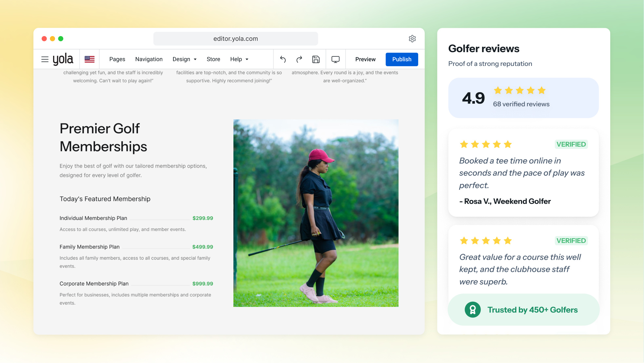Open the hamburger menu next to yola logo

pyautogui.click(x=45, y=59)
